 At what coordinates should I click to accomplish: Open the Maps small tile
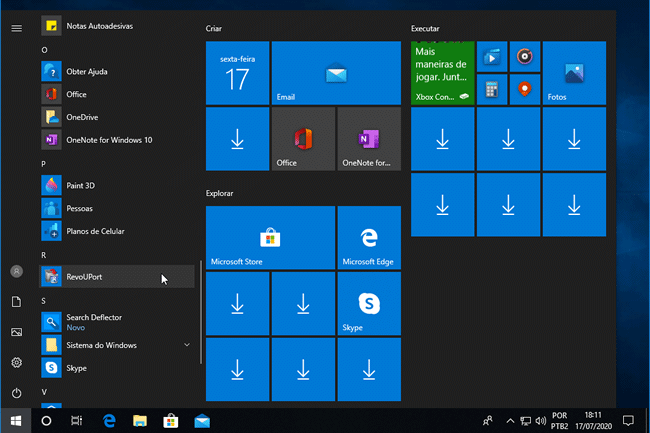pos(524,90)
